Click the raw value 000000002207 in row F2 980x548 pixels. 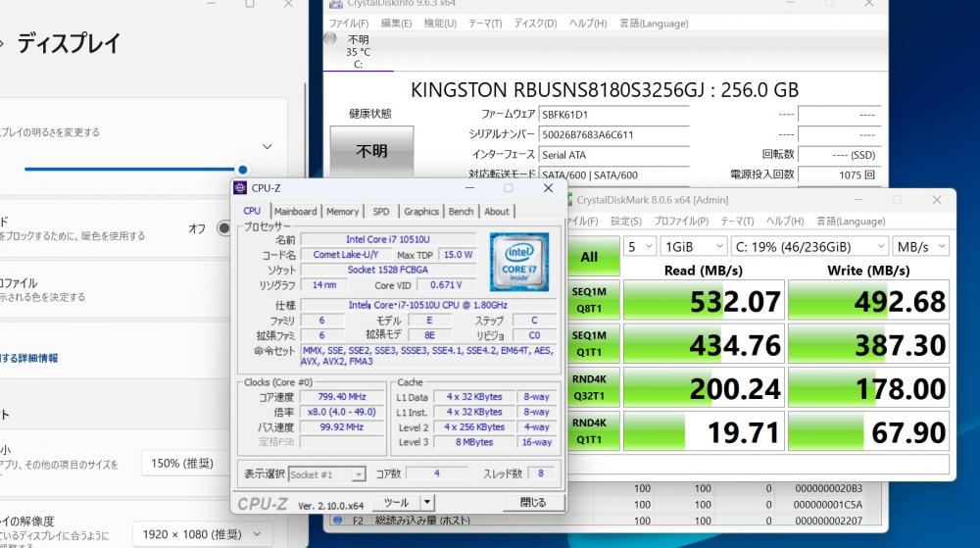pyautogui.click(x=829, y=521)
